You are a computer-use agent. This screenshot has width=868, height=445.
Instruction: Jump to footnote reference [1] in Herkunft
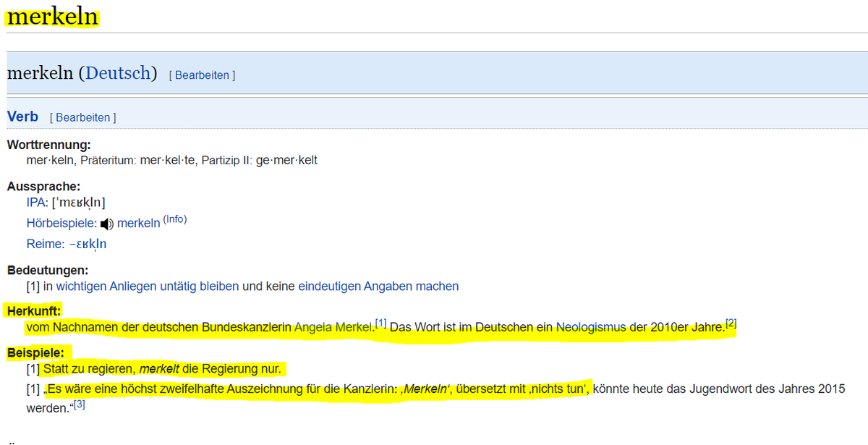[x=381, y=323]
